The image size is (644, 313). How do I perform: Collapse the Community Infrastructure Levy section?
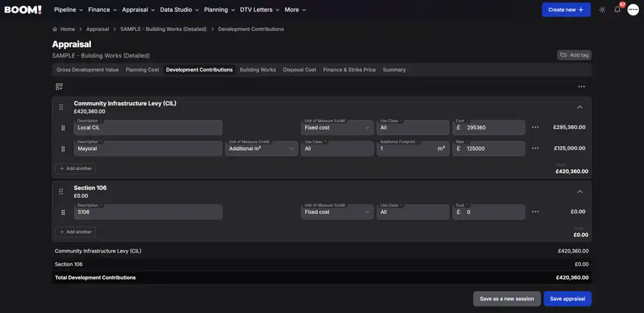tap(580, 107)
